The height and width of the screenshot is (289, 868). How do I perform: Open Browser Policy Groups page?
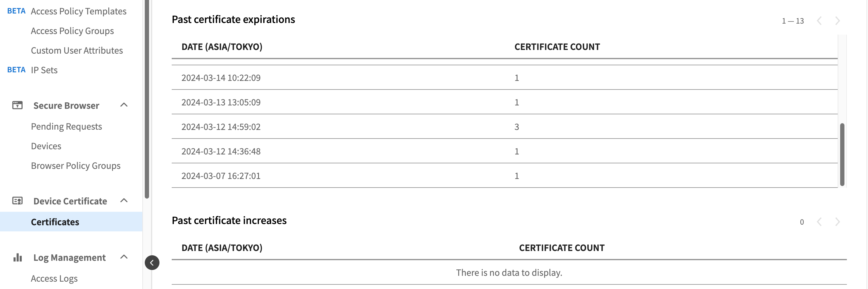[76, 165]
